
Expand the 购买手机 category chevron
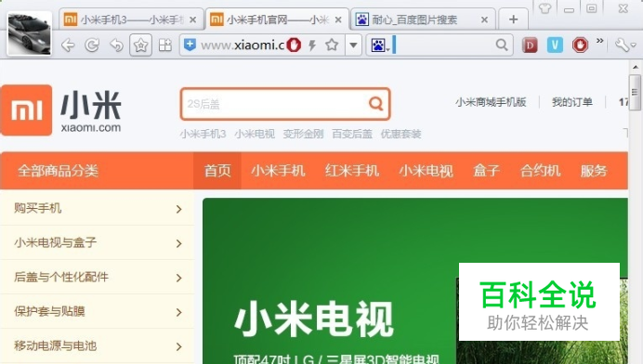(x=178, y=209)
